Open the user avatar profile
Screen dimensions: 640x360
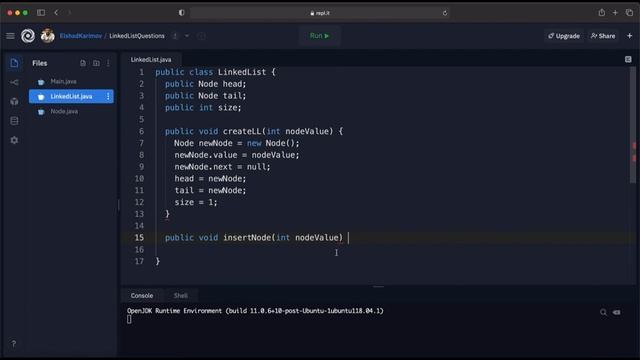pyautogui.click(x=47, y=36)
